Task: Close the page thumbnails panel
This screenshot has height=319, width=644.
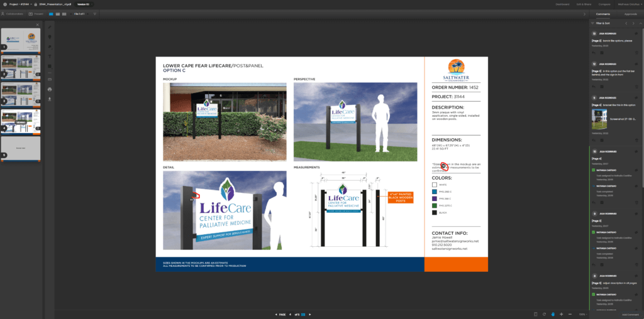Action: click(x=37, y=24)
